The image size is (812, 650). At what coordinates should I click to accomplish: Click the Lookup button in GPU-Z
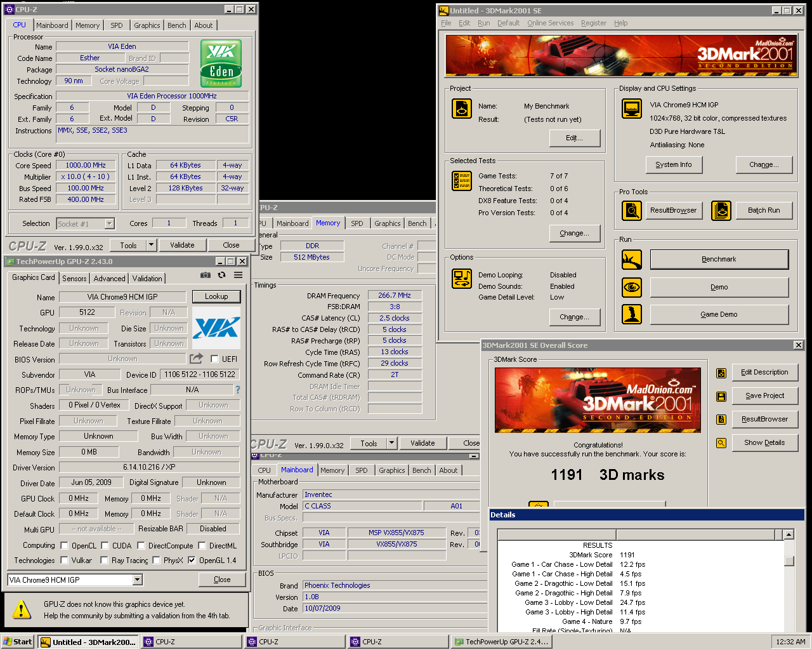click(x=216, y=296)
